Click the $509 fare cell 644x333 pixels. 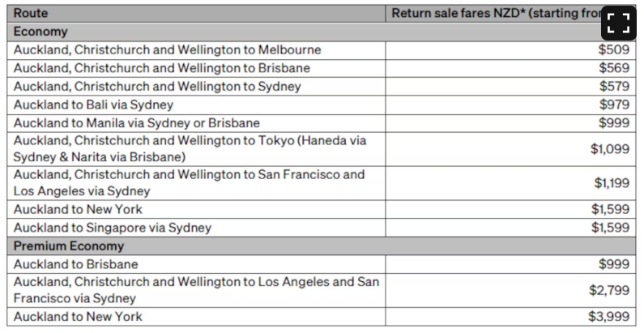coord(510,50)
